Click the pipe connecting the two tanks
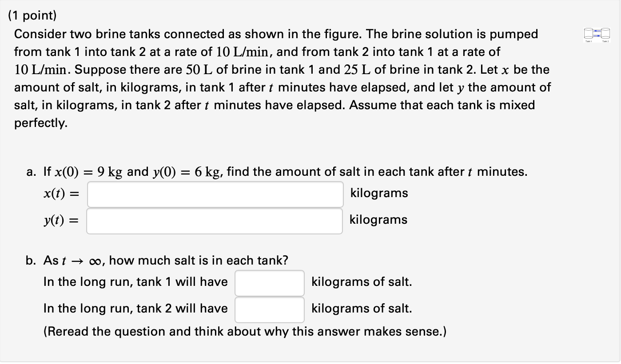This screenshot has height=364, width=621. coord(597,33)
